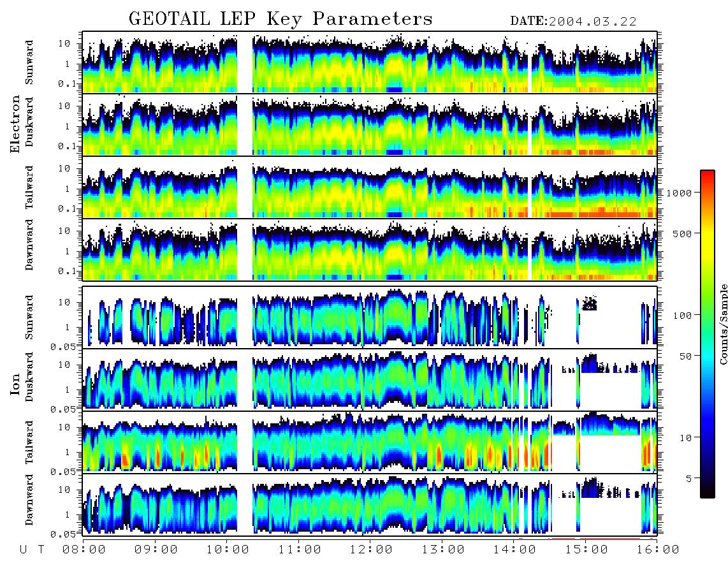This screenshot has width=728, height=561.
Task: Click the "50" colorbar tick label
Action: coord(685,356)
